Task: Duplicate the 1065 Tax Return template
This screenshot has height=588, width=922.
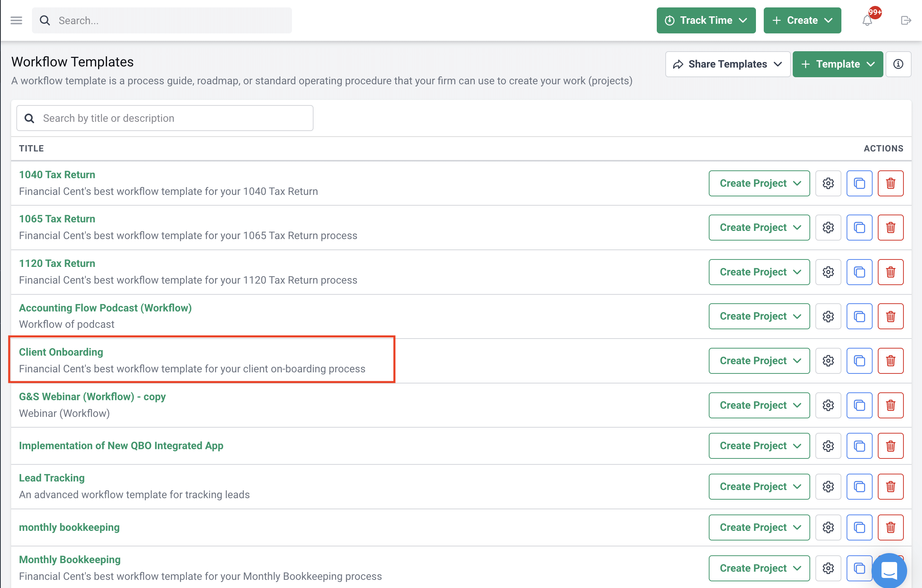Action: click(x=859, y=228)
